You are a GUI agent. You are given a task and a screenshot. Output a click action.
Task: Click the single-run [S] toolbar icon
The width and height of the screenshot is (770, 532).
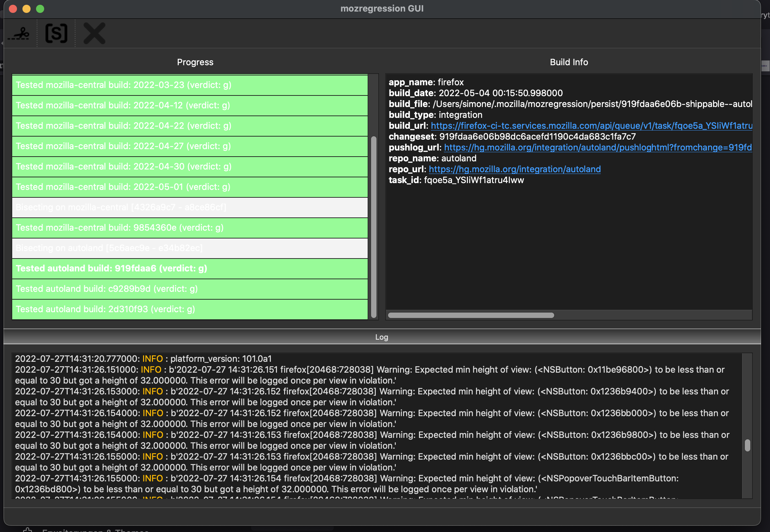click(56, 33)
